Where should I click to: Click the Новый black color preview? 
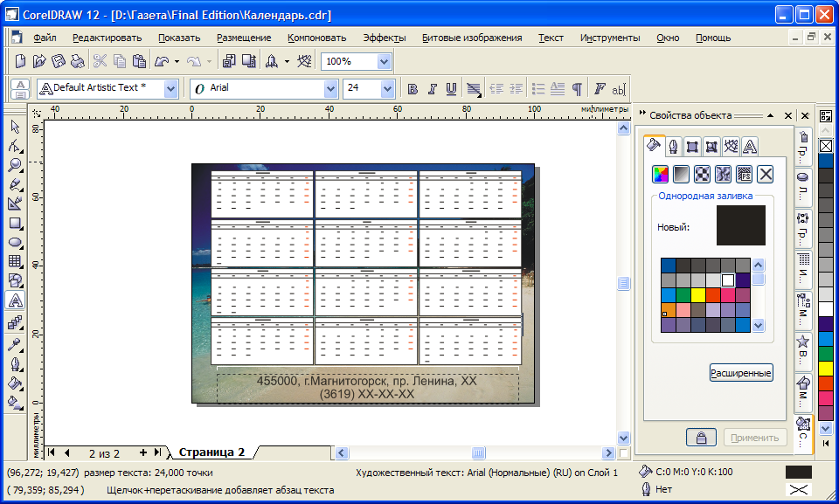[x=740, y=225]
